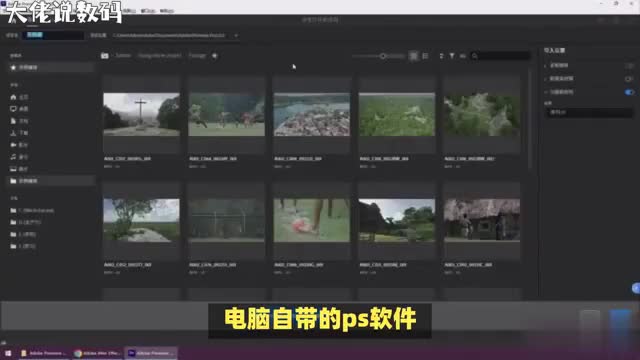The image size is (640, 360).
Task: Switch to Chrome Adobe After Effects taskbar item
Action: tap(98, 353)
